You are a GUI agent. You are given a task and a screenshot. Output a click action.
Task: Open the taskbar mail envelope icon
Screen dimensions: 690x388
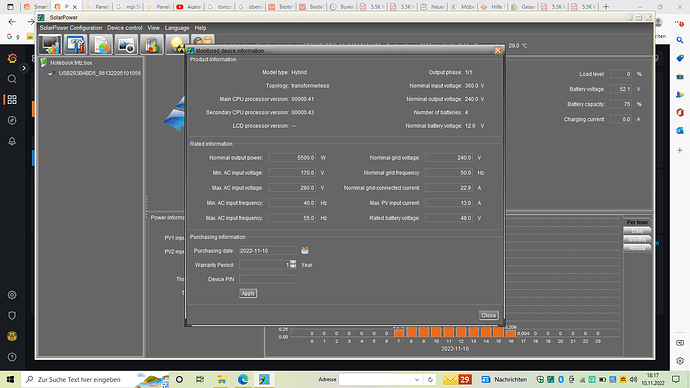tap(449, 379)
